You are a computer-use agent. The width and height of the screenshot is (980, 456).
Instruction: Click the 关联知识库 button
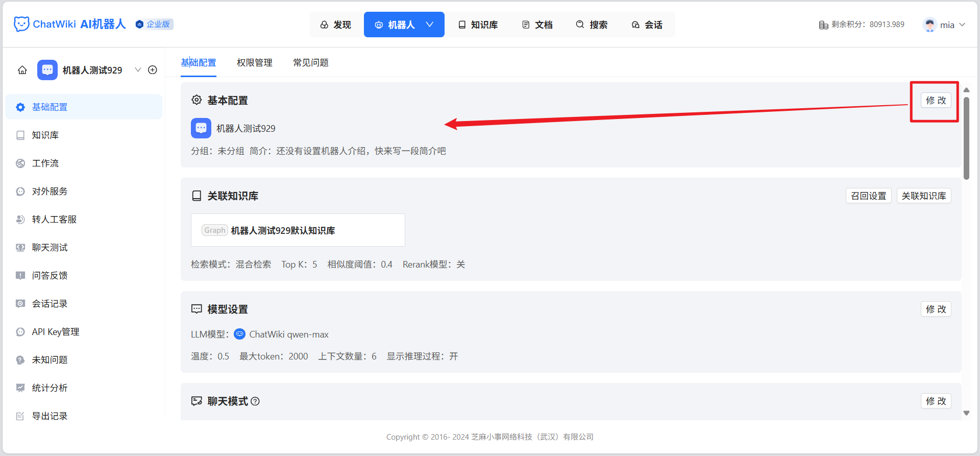click(x=924, y=196)
